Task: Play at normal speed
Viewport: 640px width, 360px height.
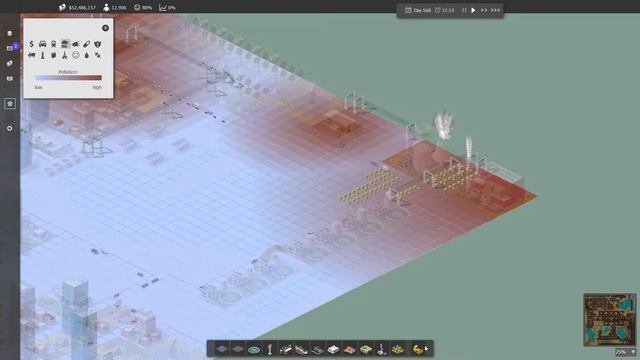Action: [x=473, y=10]
